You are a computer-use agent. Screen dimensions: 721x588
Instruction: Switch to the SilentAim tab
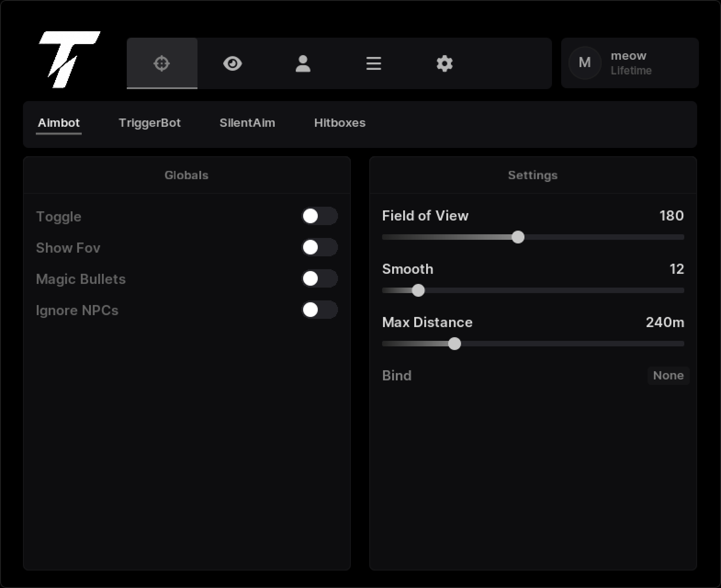(247, 123)
